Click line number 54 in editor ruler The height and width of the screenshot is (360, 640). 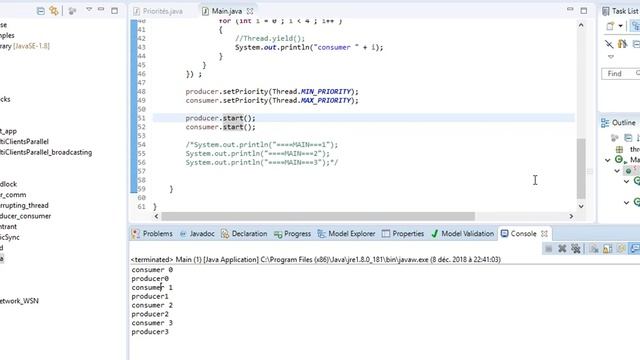[x=141, y=144]
